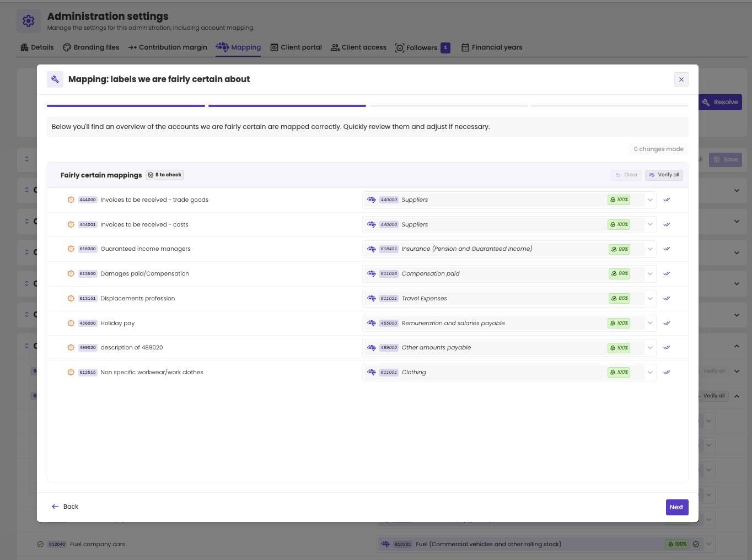Click the Save button behind the dialog
Image resolution: width=752 pixels, height=560 pixels.
coord(726,159)
